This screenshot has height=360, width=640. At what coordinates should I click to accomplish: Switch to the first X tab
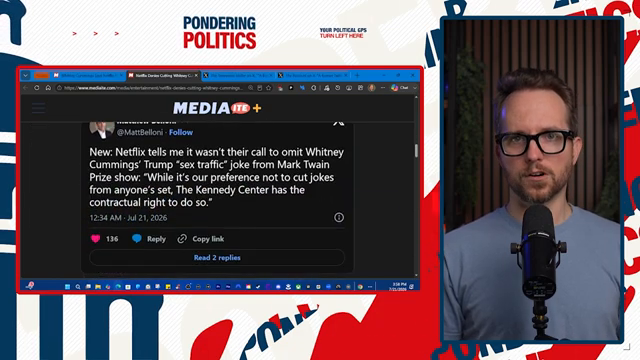pyautogui.click(x=238, y=76)
